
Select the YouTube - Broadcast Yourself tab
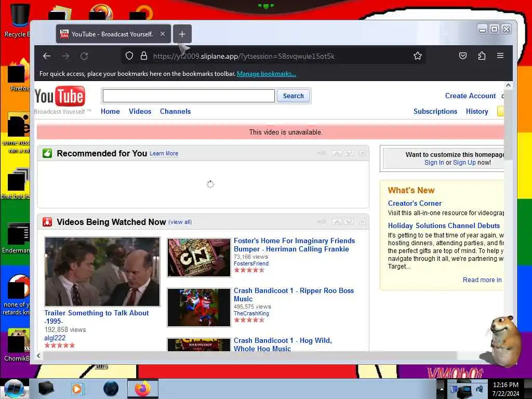113,34
